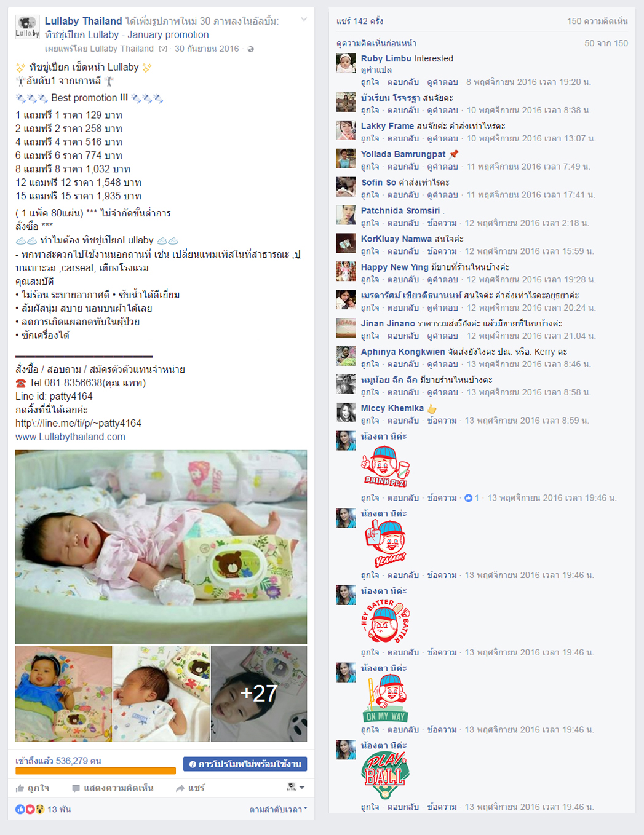Reply to Lakky Frame's comment
Viewport: 644px width, 835px height.
click(403, 138)
